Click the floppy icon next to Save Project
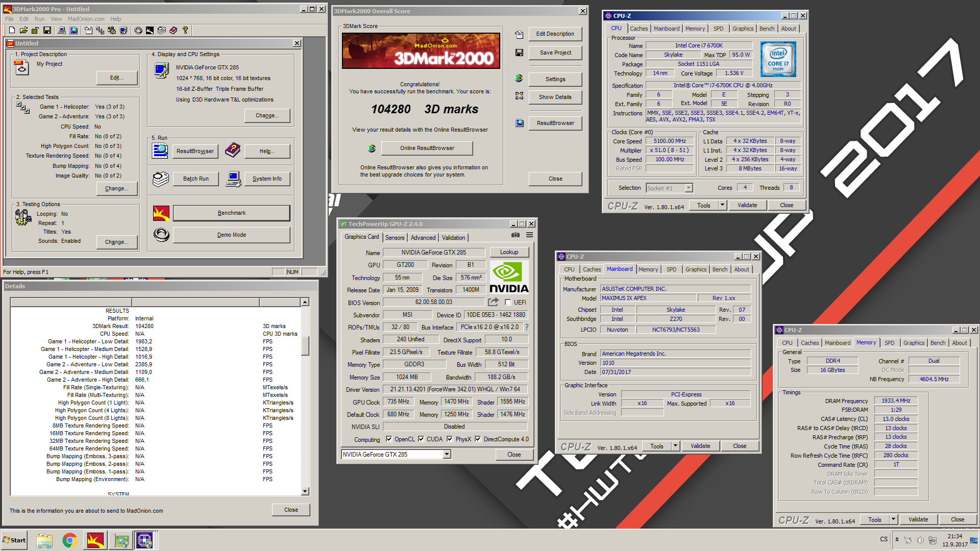980x551 pixels. tap(519, 53)
